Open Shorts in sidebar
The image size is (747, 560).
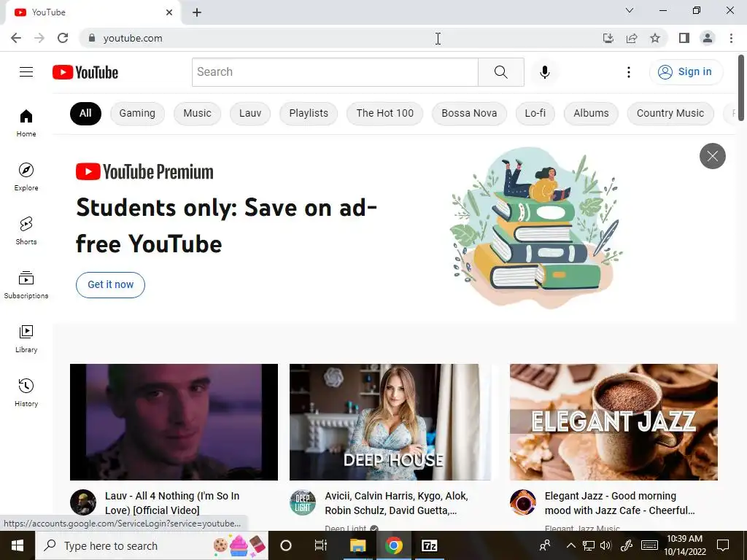coord(26,230)
